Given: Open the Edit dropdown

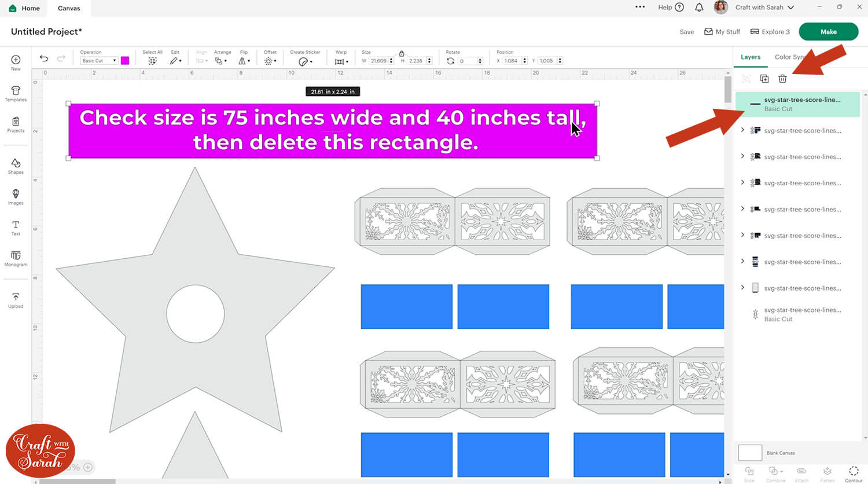Looking at the screenshot, I should click(175, 60).
